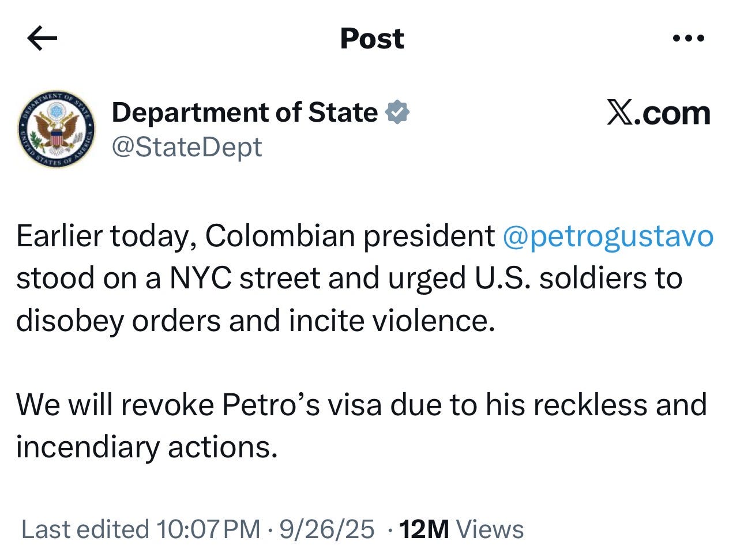
Task: Tap the "Earlier today, Colombian president" text
Action: [x=255, y=236]
